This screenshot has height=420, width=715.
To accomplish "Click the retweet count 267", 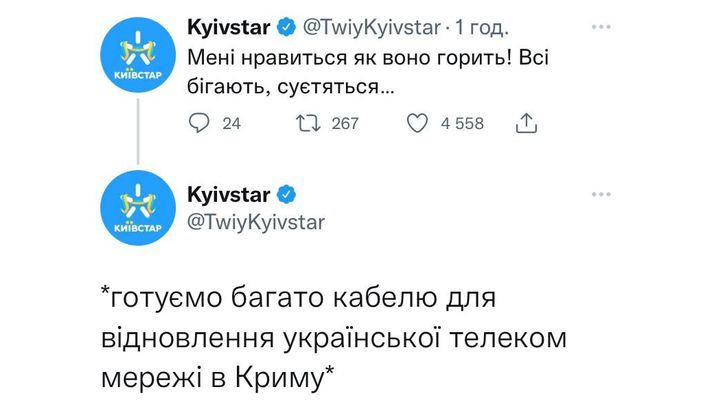I will click(x=344, y=124).
